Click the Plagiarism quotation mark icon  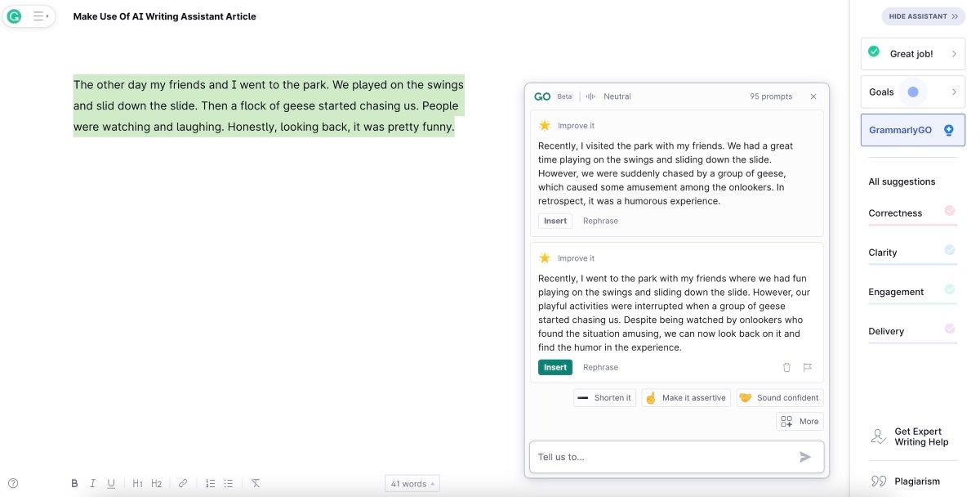pos(879,481)
